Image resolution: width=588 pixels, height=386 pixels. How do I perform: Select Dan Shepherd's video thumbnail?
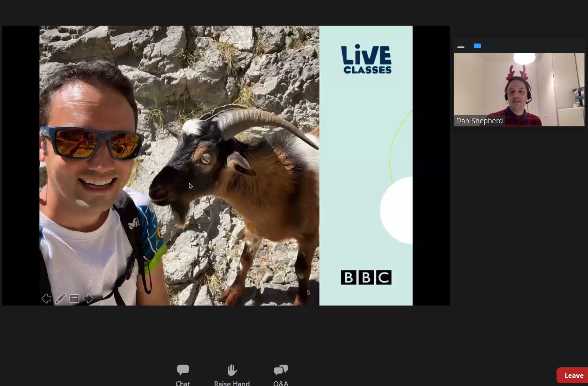[x=519, y=89]
